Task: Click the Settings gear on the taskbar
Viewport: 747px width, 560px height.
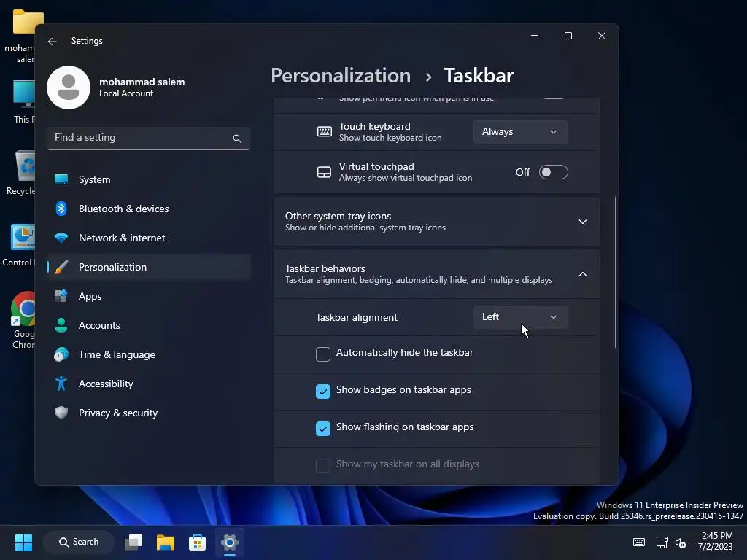Action: point(229,542)
